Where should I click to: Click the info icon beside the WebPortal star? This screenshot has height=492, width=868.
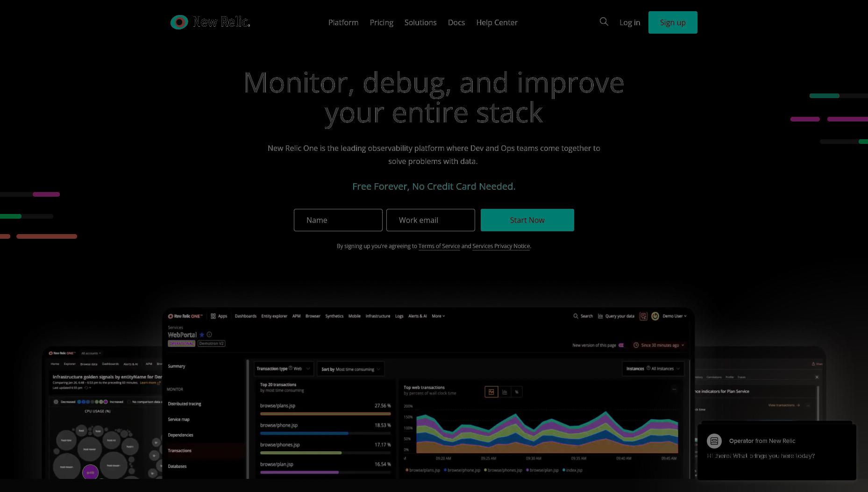209,335
